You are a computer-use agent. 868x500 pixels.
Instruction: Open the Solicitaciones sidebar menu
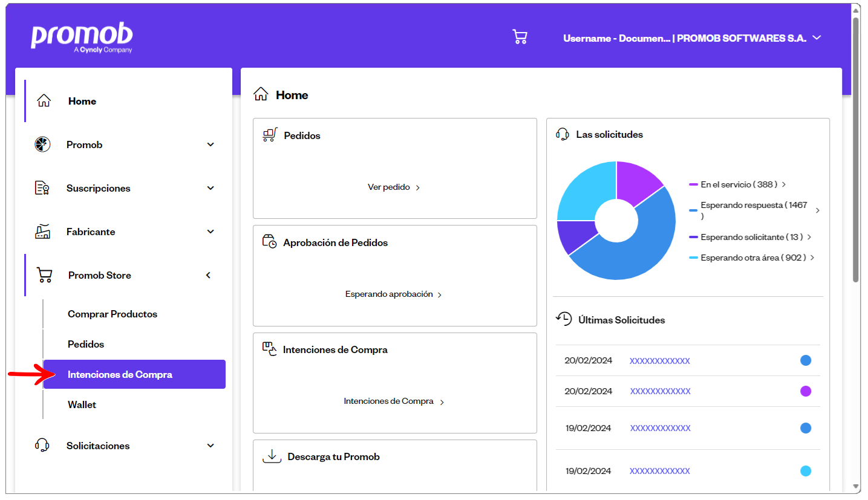coord(125,446)
